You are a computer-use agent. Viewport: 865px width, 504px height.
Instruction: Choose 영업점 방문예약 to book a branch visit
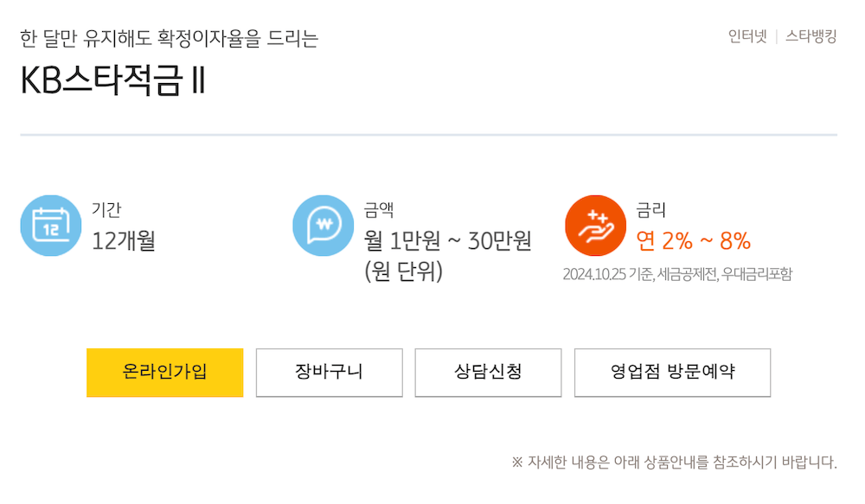[x=671, y=373]
